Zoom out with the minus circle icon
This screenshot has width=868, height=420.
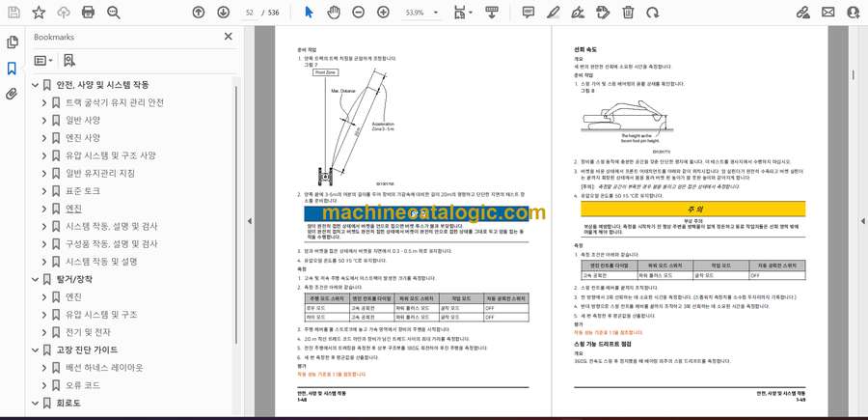(x=359, y=13)
